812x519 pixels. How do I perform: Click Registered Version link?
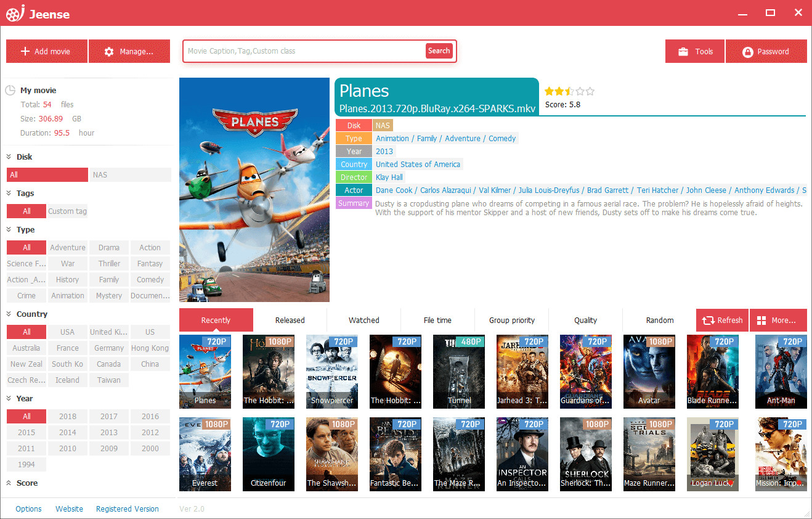[128, 509]
